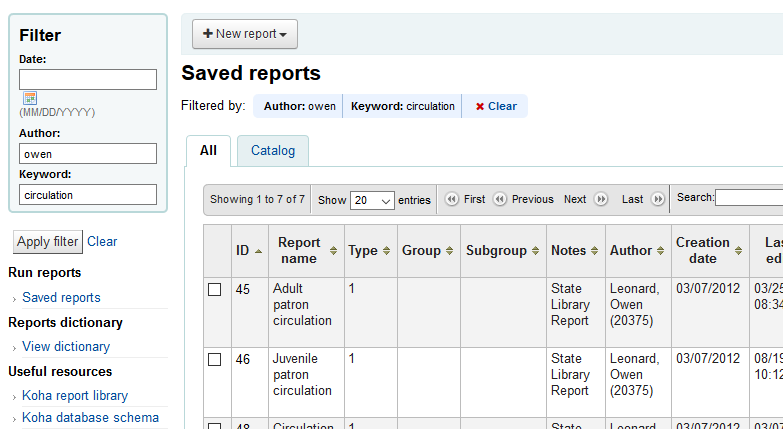This screenshot has height=429, width=783.
Task: Sort by Group column header
Action: point(428,251)
